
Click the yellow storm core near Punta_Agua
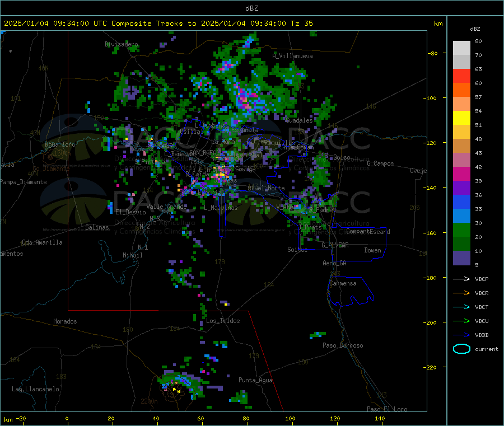176,390
